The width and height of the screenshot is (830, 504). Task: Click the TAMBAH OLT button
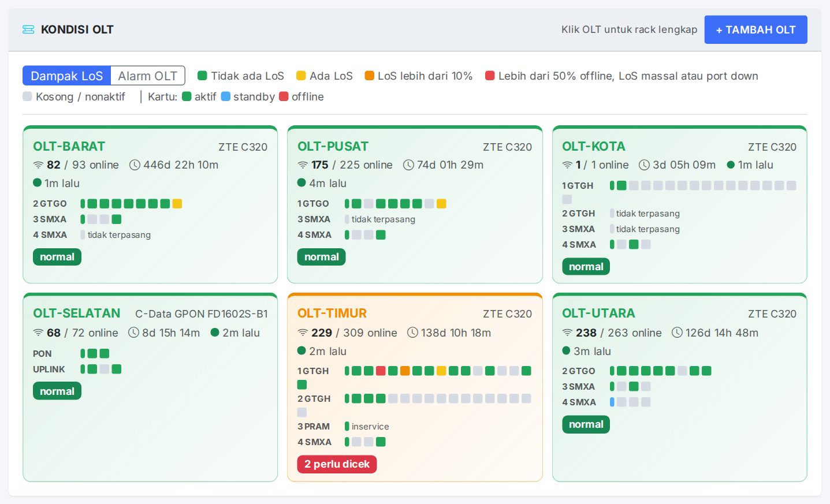(x=755, y=29)
